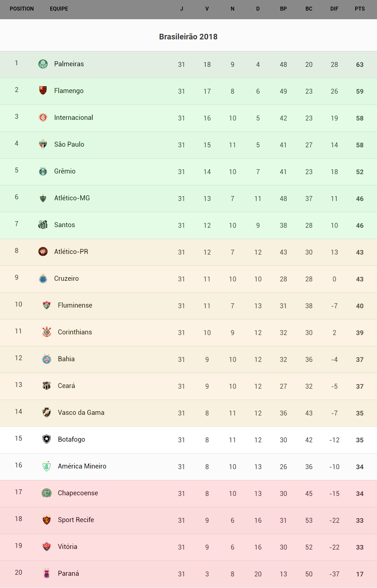Click Paraná's points total of 17

359,574
